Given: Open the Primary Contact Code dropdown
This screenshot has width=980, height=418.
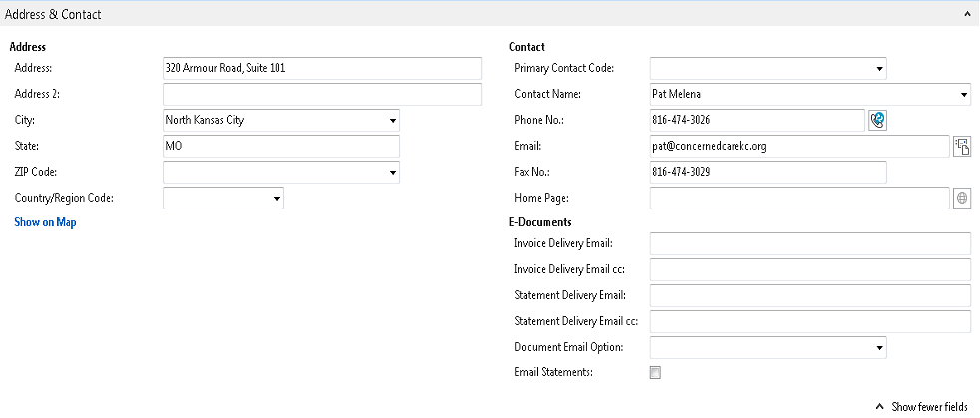Looking at the screenshot, I should [879, 68].
